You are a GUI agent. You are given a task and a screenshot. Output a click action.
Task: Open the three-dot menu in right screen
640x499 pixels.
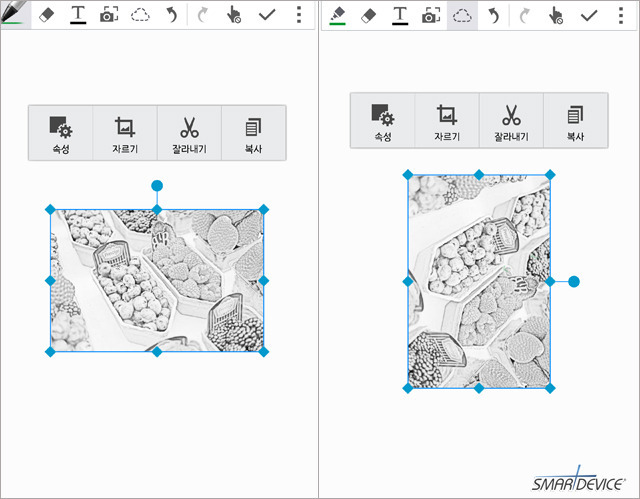(x=621, y=15)
